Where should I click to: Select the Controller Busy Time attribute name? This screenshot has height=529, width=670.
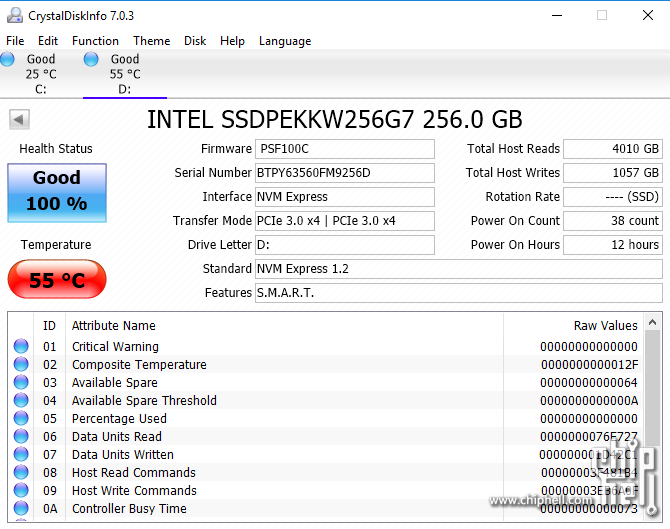pyautogui.click(x=129, y=508)
